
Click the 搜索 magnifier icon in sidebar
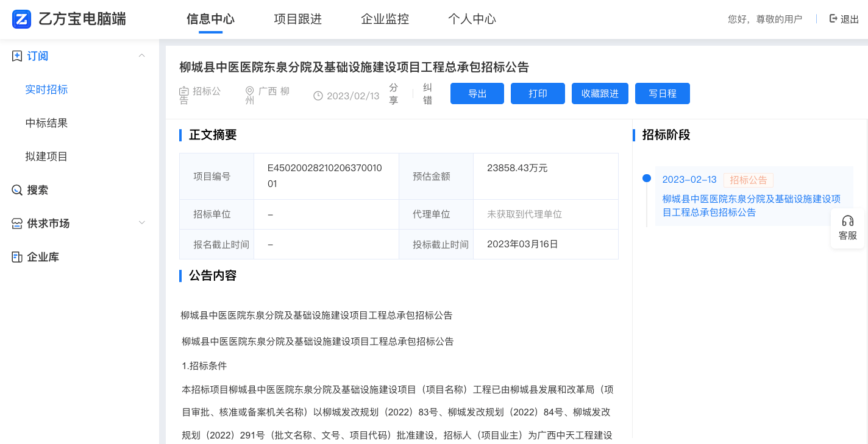click(17, 190)
